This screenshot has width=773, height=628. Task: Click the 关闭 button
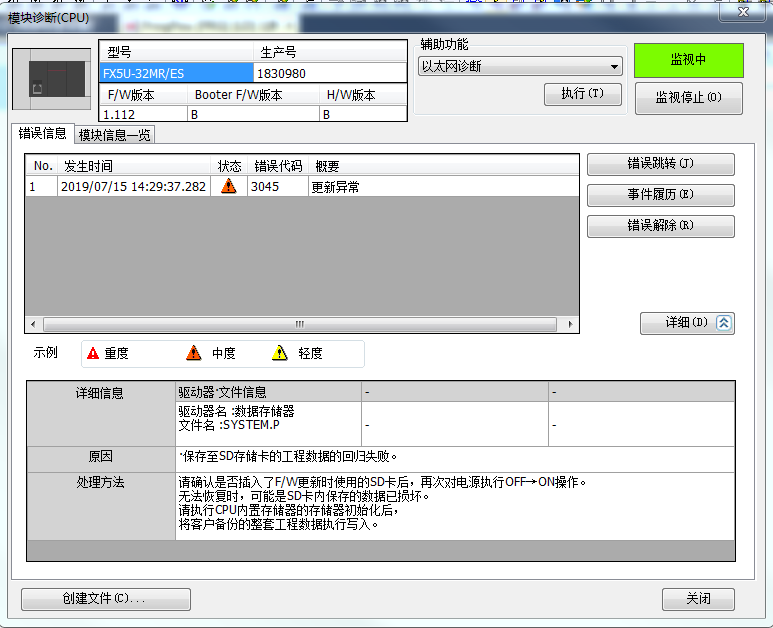point(698,599)
